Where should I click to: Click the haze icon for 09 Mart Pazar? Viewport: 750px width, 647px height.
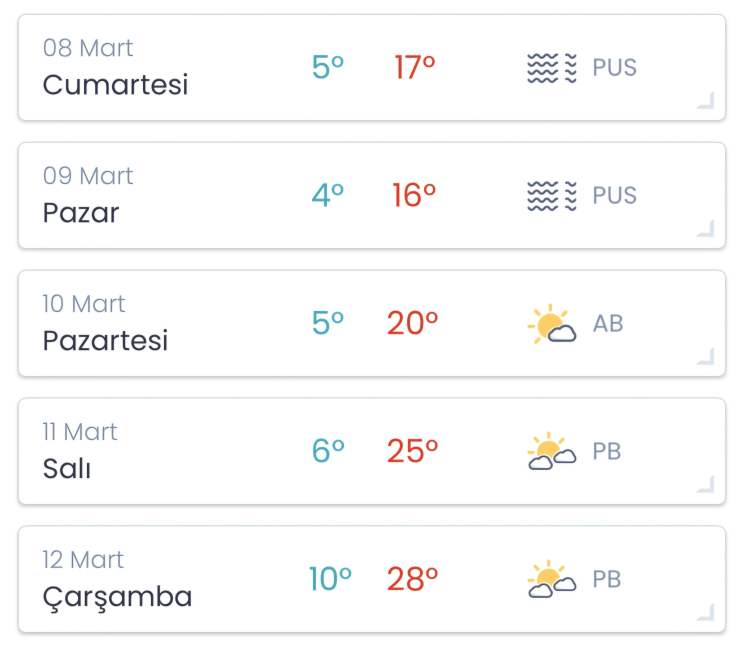[552, 196]
